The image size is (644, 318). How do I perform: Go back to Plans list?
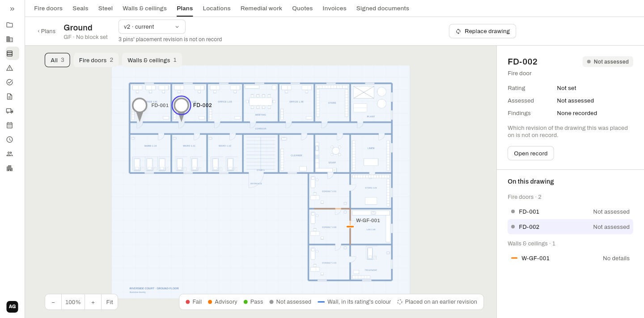(x=47, y=31)
